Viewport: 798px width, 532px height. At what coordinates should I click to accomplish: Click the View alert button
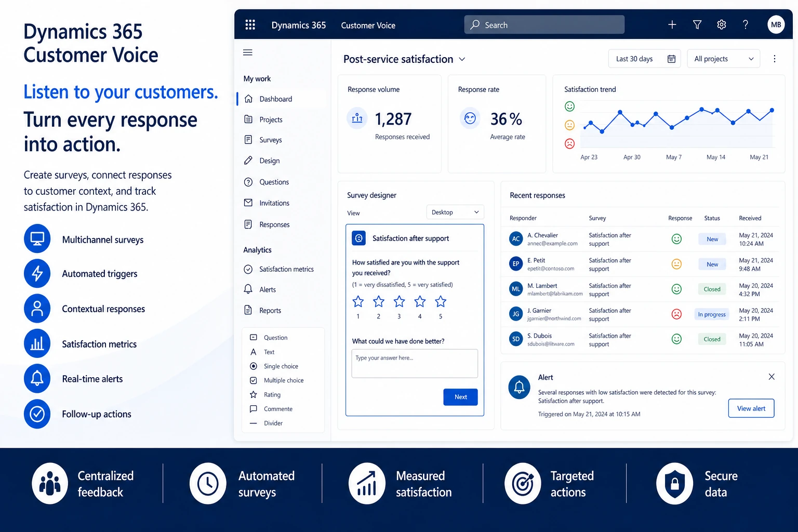[x=751, y=408]
